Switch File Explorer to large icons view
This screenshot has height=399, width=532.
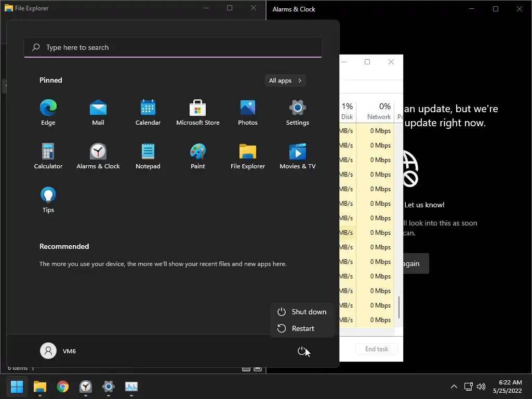(x=258, y=369)
